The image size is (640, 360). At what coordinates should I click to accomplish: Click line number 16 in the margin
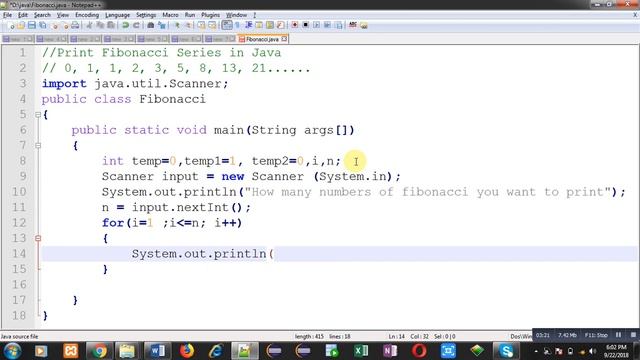[19, 284]
